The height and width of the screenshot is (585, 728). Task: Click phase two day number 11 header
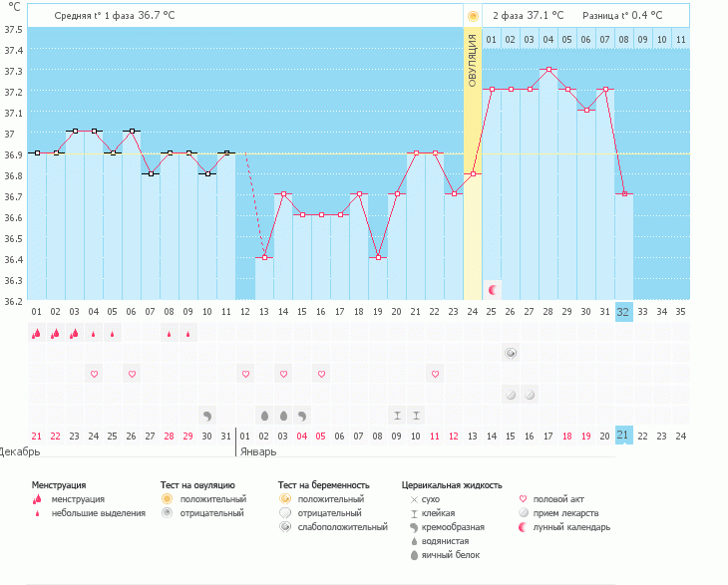[681, 40]
